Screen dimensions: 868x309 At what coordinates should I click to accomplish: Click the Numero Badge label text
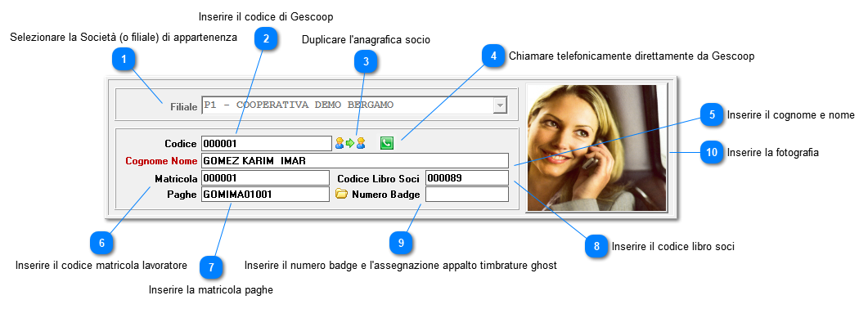(x=386, y=195)
